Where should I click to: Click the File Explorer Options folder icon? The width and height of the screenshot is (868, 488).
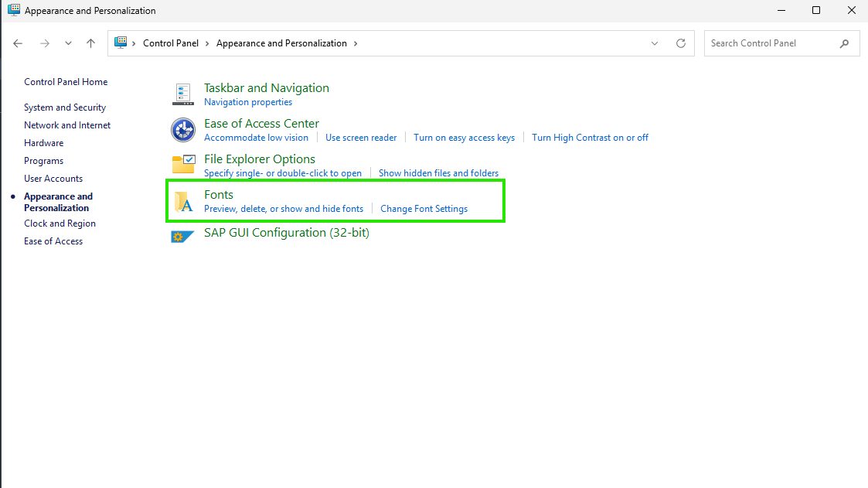pos(183,165)
